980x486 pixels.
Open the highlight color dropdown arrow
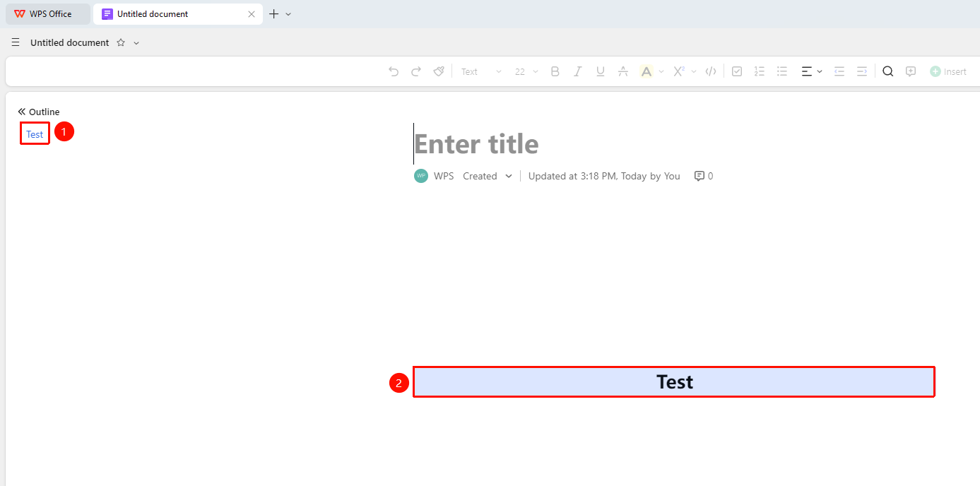(661, 71)
